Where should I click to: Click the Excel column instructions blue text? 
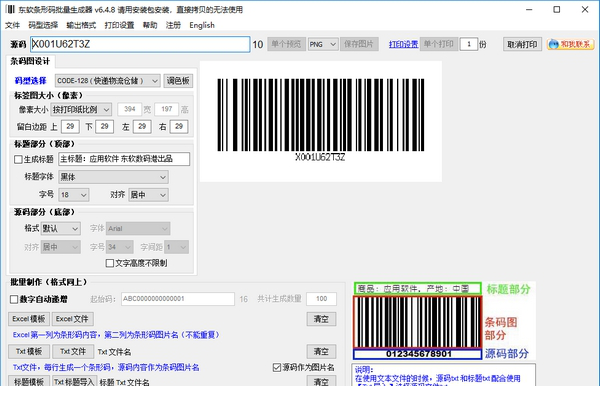116,335
